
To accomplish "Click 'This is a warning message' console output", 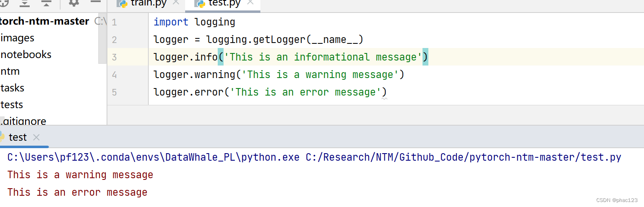I will [x=80, y=174].
